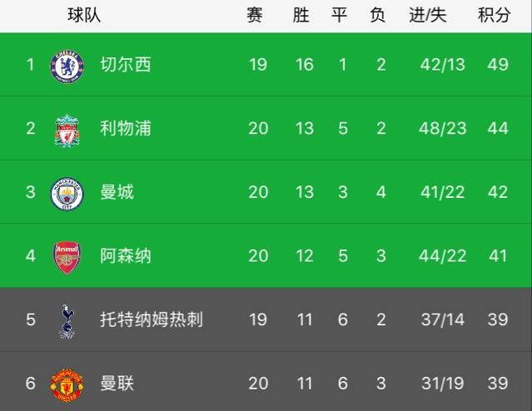Click the Chelsea club crest
The image size is (532, 411).
[67, 66]
